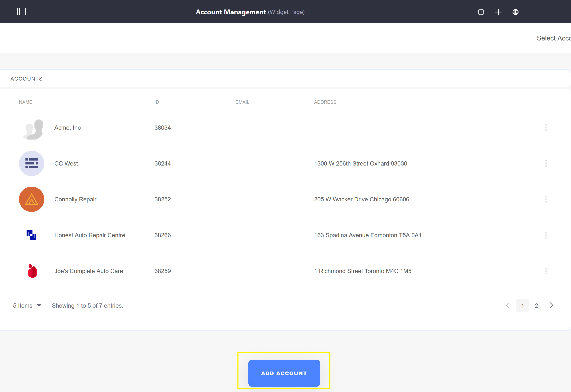Screen dimensions: 571x392
Task: Open the compass simulation icon
Action: pos(516,12)
